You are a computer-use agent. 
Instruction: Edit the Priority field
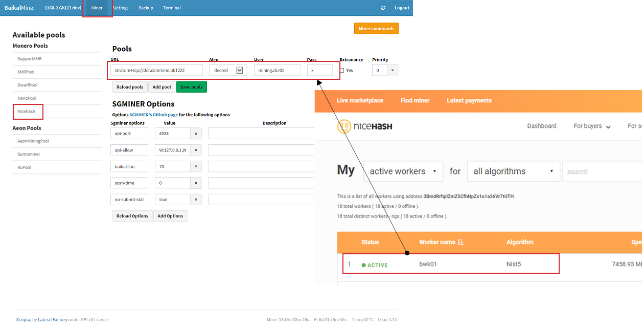click(x=379, y=70)
